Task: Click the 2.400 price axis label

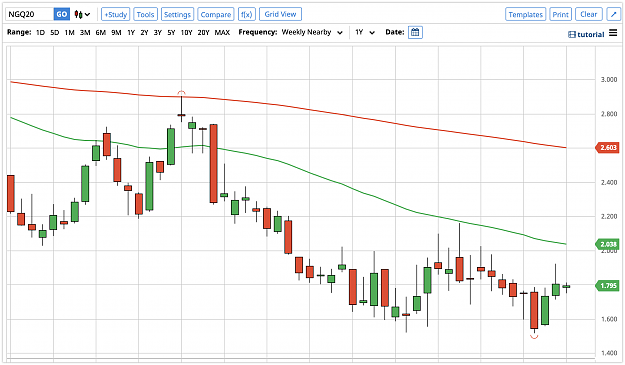Action: pos(609,182)
